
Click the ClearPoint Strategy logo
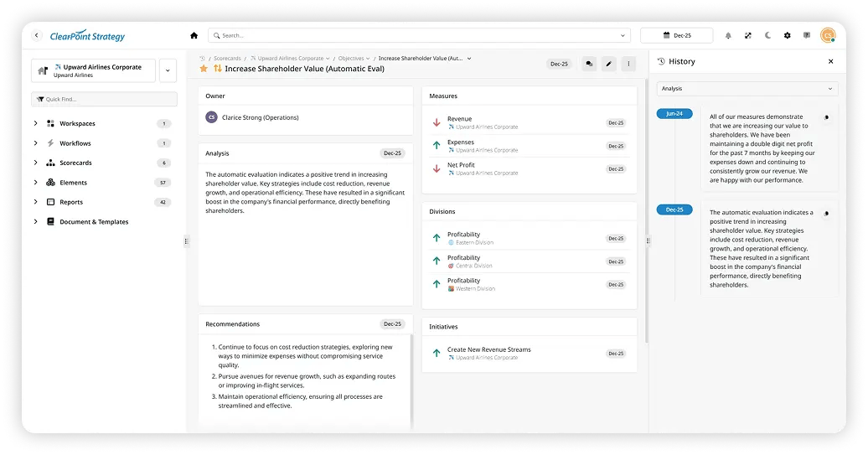tap(87, 36)
